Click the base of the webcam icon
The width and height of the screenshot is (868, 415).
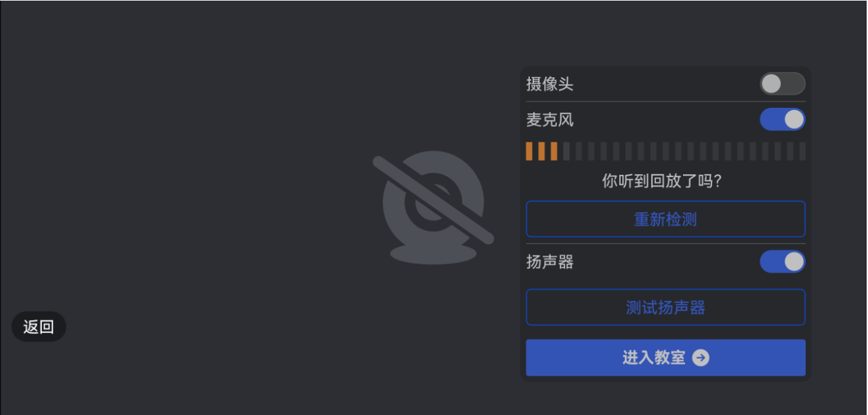(x=433, y=254)
